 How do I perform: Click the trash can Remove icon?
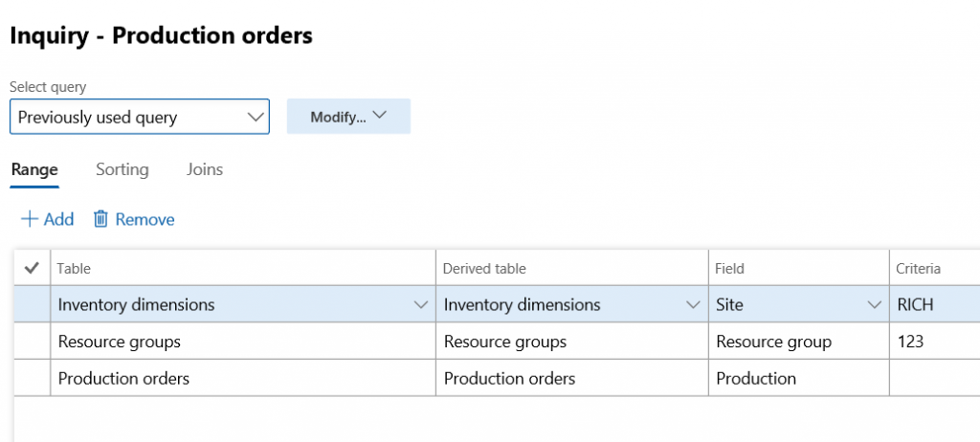(x=100, y=219)
